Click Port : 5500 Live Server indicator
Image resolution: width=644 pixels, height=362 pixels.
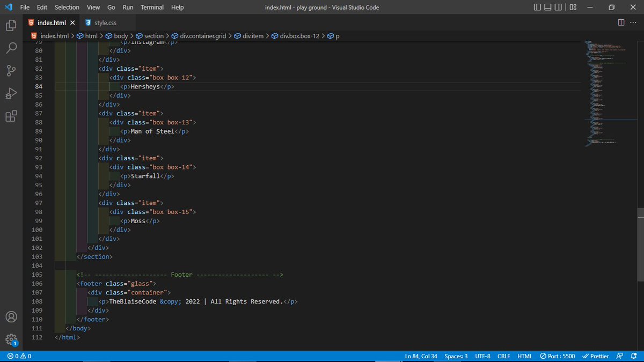pyautogui.click(x=558, y=356)
